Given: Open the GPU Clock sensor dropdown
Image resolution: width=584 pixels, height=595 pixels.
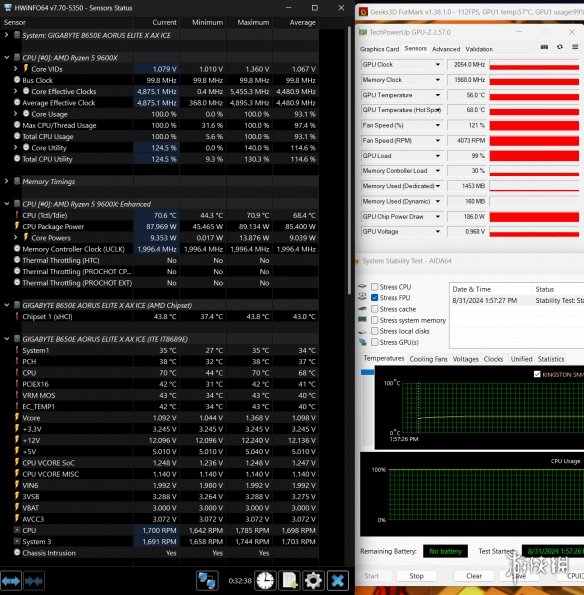Looking at the screenshot, I should pos(438,65).
